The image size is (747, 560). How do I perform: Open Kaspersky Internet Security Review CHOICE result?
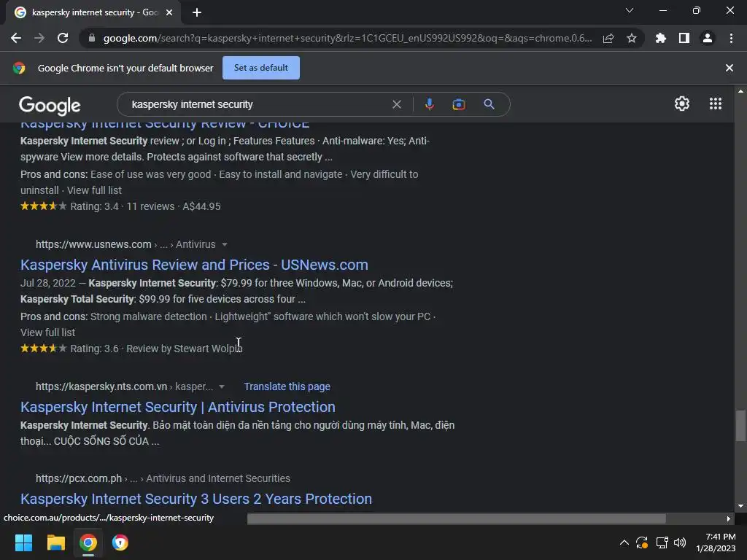pos(165,124)
